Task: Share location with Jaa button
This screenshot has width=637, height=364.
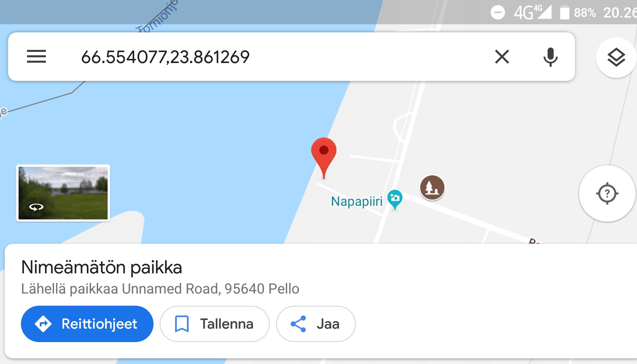Action: (316, 324)
